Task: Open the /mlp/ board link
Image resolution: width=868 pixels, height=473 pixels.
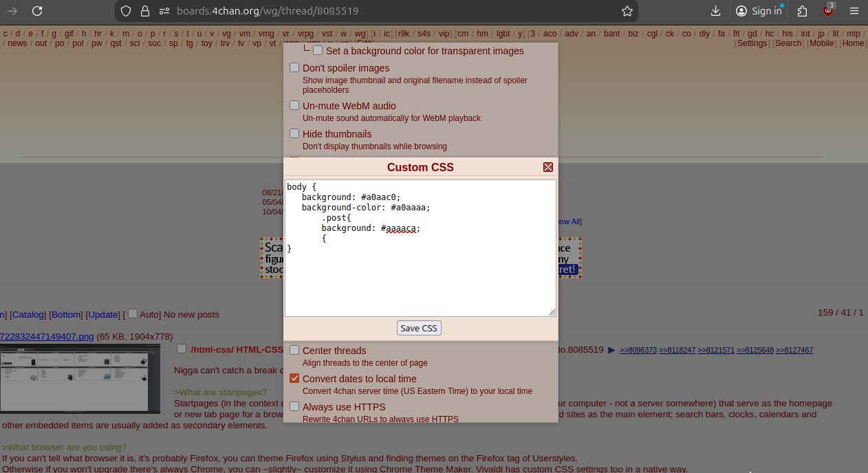Action: click(853, 33)
